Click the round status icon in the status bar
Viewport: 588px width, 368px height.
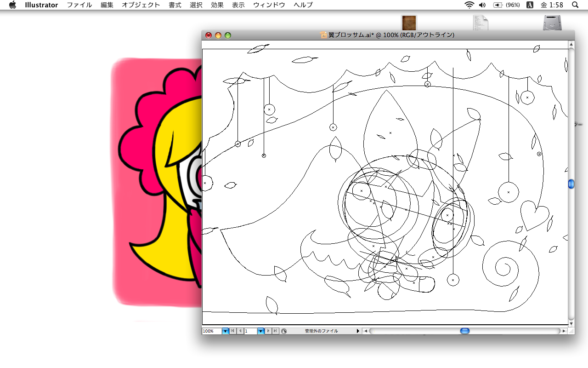(x=284, y=331)
